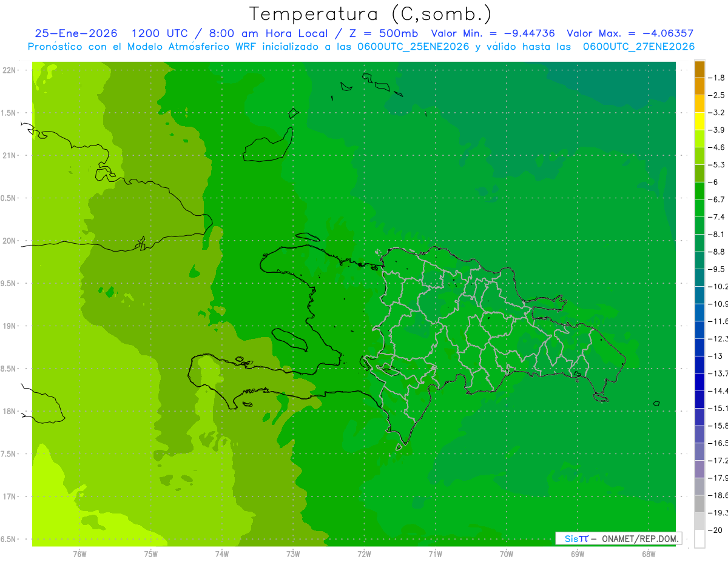This screenshot has height=562, width=728.
Task: Click the 'ONAMET/REP.DOM.' credit text
Action: [x=639, y=538]
